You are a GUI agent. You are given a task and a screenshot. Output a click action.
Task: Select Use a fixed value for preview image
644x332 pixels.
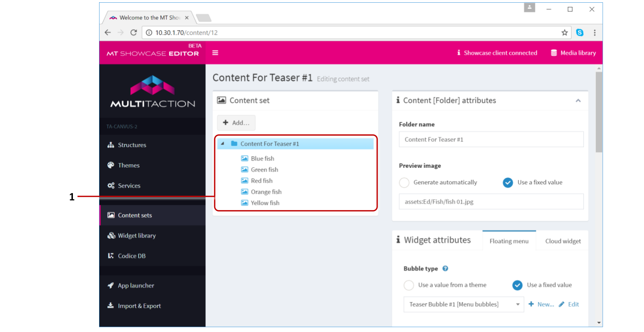(508, 183)
